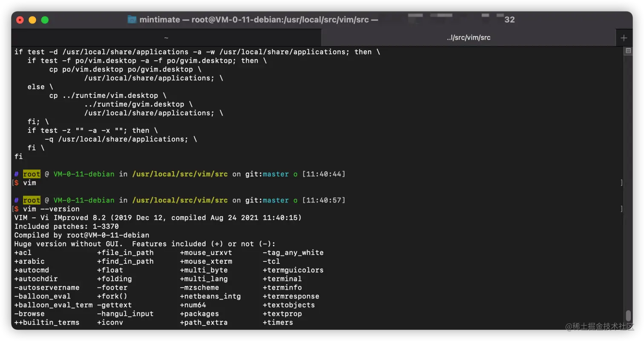Click the "+arabic" feature entry
The height and width of the screenshot is (341, 644).
tap(29, 261)
